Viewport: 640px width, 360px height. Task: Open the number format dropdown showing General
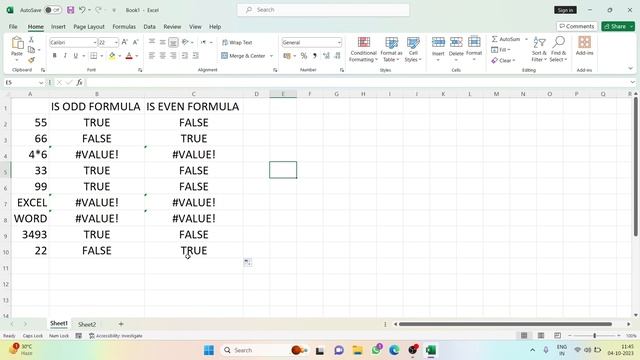339,42
